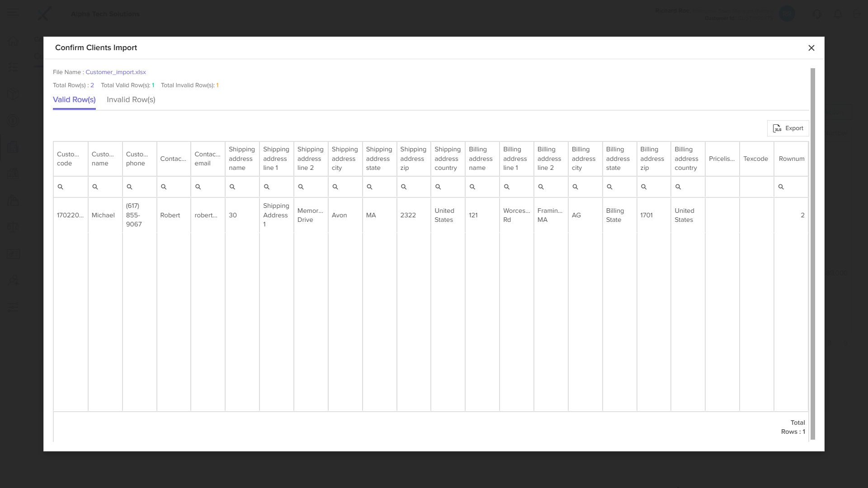The image size is (868, 488).
Task: Switch to the Invalid Row(s) tab
Action: point(131,100)
